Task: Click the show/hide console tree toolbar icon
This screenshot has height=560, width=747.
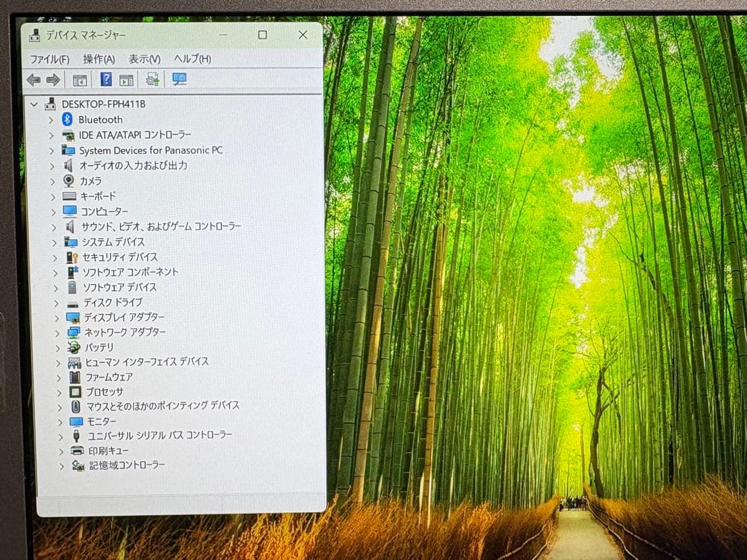Action: (80, 80)
